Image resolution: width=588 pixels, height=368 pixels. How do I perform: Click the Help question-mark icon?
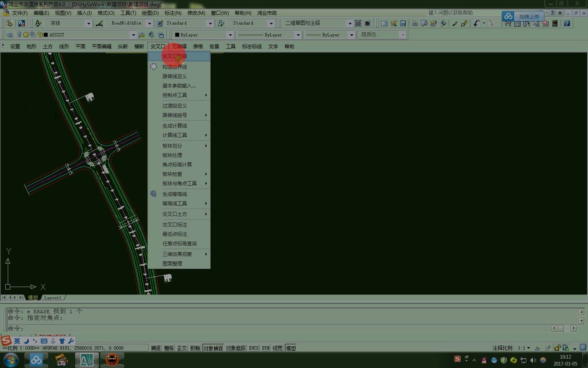pyautogui.click(x=567, y=23)
